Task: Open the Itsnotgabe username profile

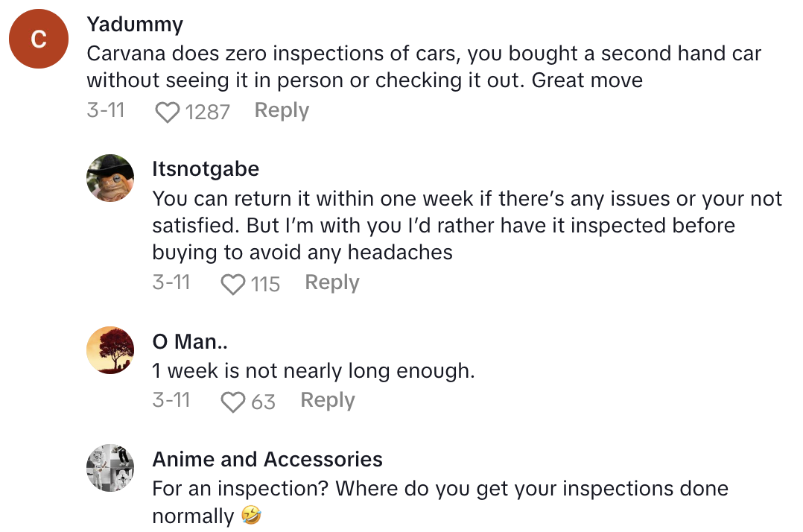Action: 206,169
